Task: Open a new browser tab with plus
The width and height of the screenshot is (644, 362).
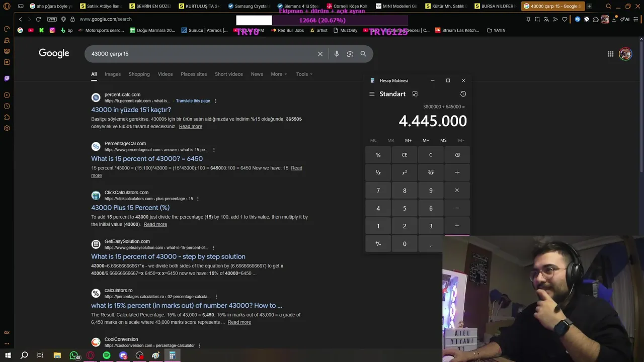Action: (x=589, y=6)
